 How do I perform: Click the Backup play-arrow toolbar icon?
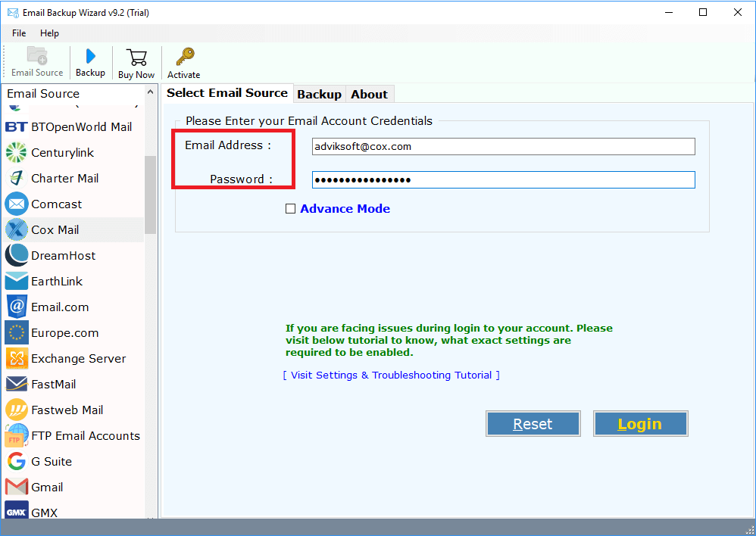(90, 56)
